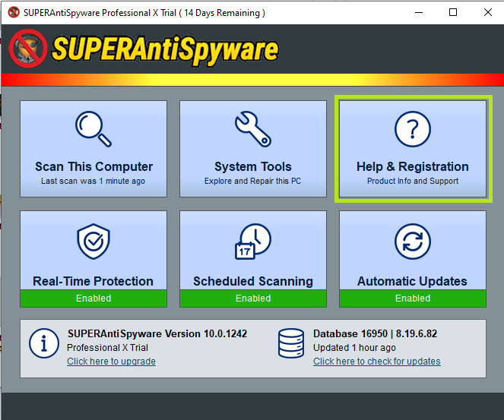Open Scheduled Scanning settings tile

click(x=253, y=259)
